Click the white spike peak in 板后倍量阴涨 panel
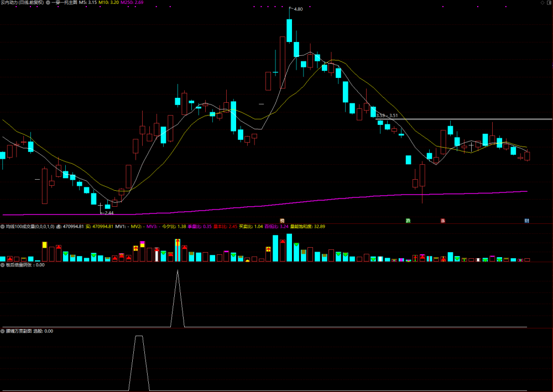Viewport: 553px width, 392px height. point(178,271)
